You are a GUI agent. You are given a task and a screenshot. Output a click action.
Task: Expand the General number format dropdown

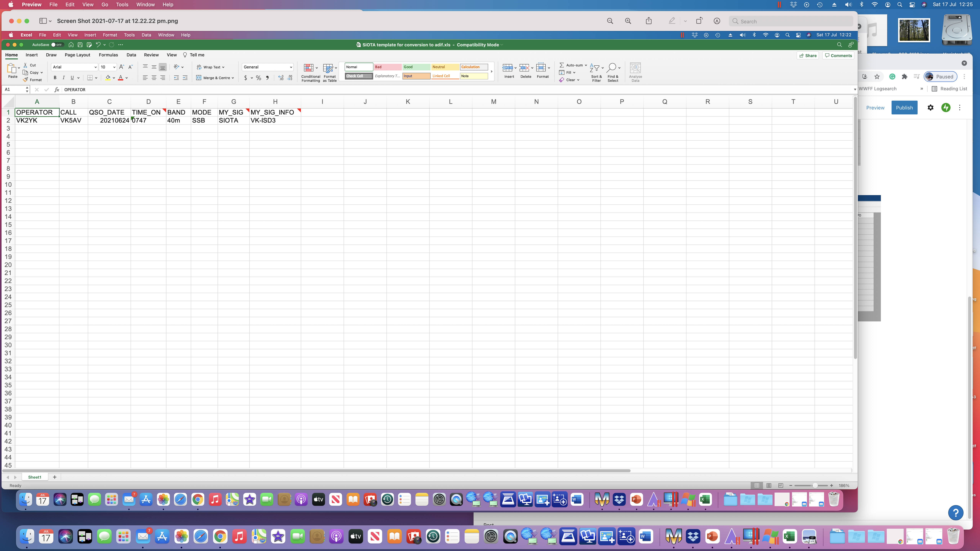(291, 67)
